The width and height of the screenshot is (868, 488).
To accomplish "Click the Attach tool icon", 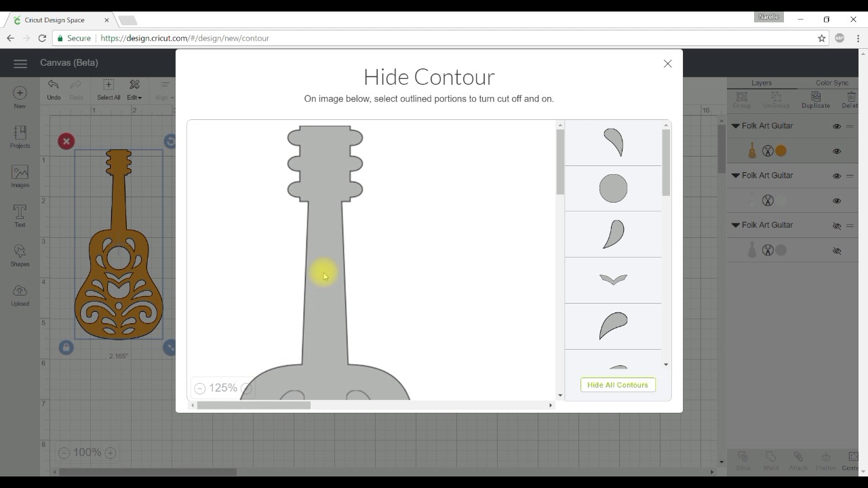I will coord(798,461).
